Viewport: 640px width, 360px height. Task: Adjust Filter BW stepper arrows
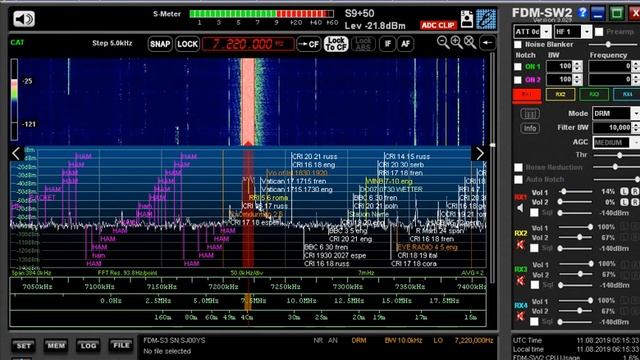pyautogui.click(x=636, y=128)
